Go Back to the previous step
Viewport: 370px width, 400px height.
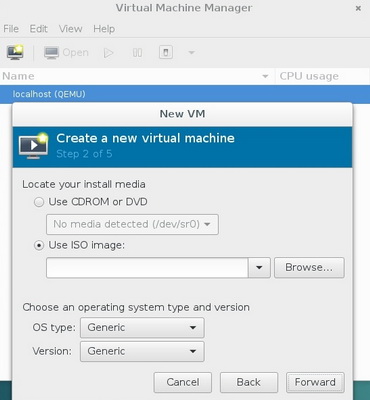point(249,382)
